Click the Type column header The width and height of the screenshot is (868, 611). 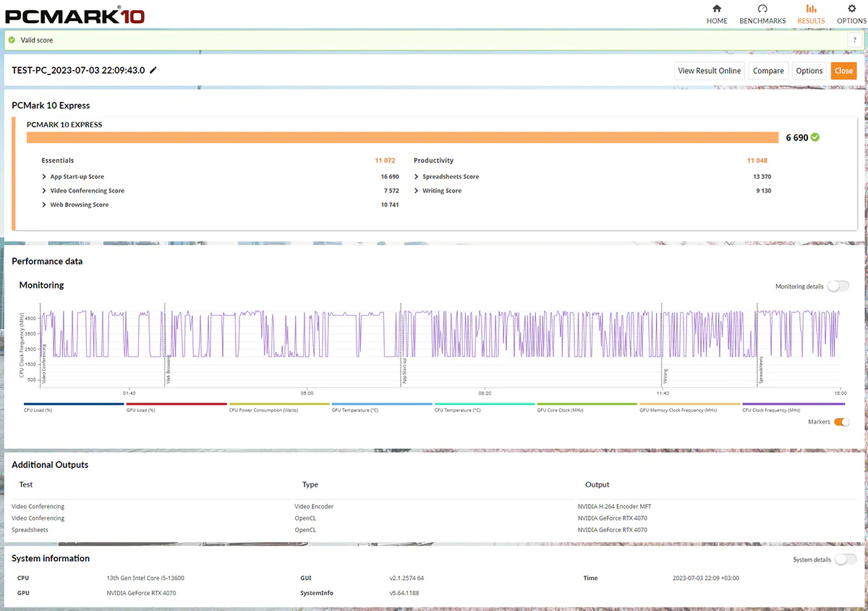[310, 484]
